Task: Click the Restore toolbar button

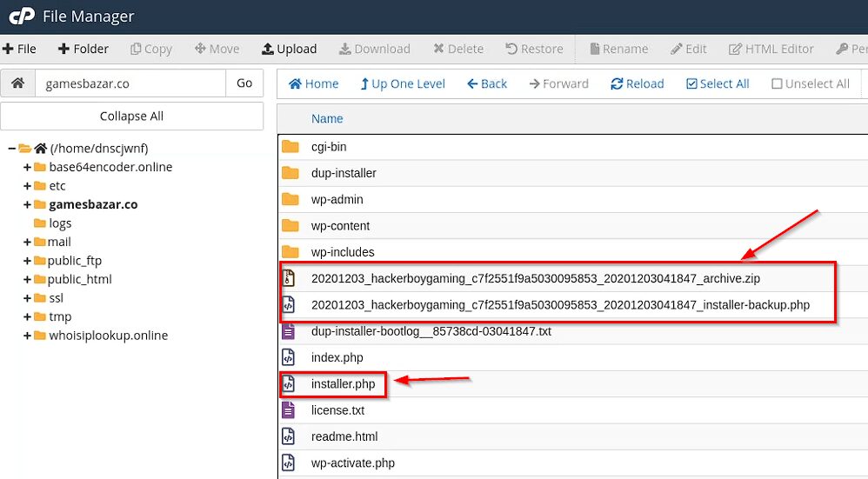Action: pyautogui.click(x=534, y=49)
